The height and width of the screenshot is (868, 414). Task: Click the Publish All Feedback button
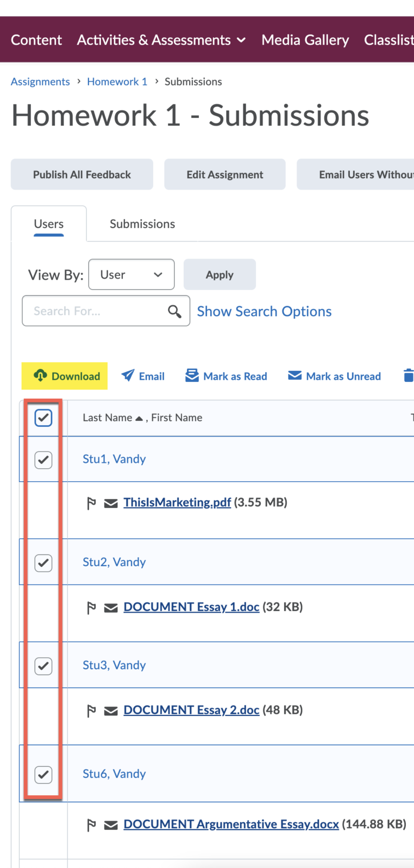[x=81, y=174]
